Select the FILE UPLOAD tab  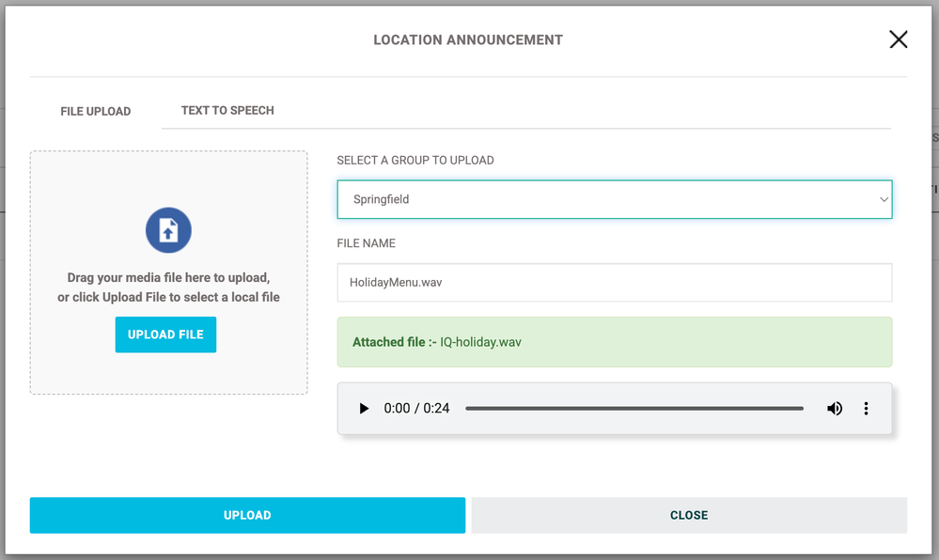click(95, 110)
